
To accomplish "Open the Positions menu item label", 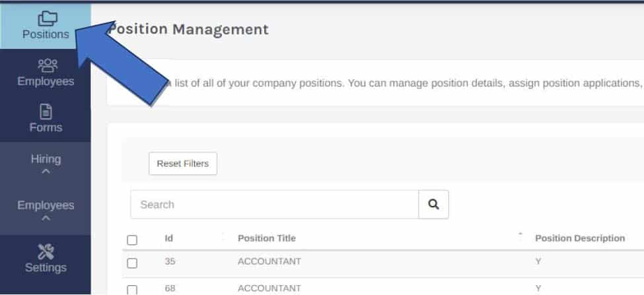I will pyautogui.click(x=46, y=34).
